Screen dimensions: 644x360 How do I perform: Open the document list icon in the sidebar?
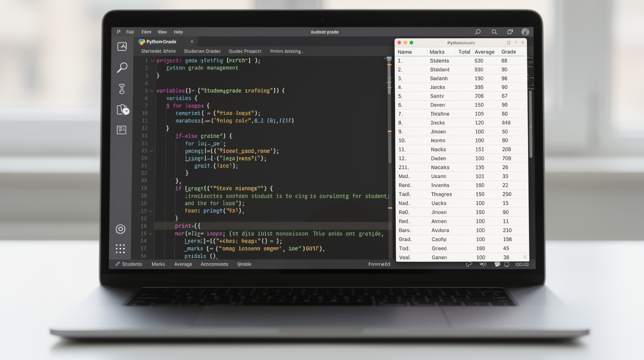[122, 130]
